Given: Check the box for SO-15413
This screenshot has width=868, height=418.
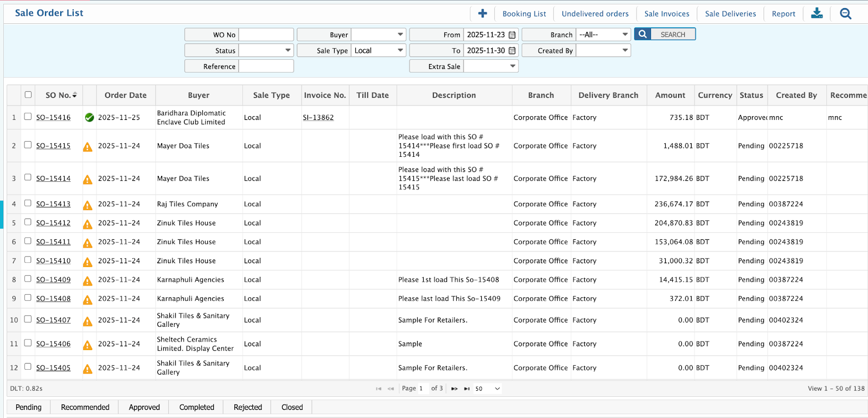Looking at the screenshot, I should point(28,203).
